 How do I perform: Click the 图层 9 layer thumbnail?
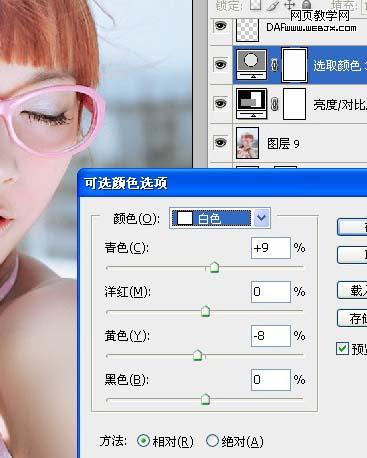247,143
